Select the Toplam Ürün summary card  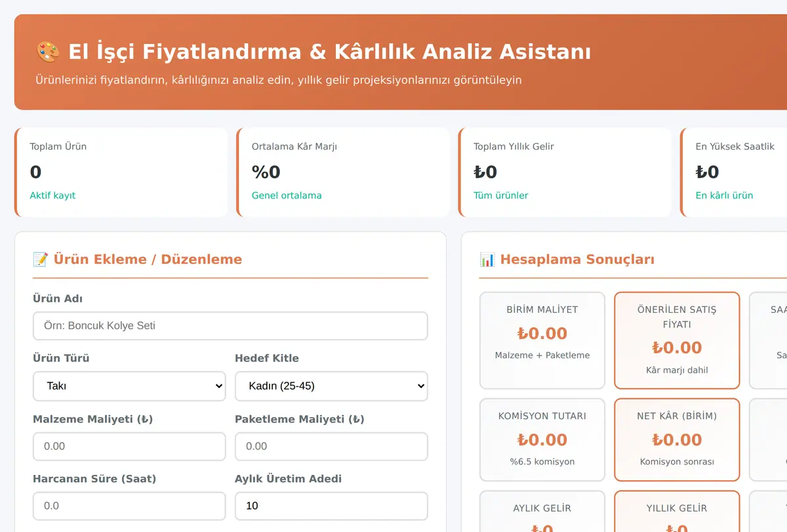121,172
